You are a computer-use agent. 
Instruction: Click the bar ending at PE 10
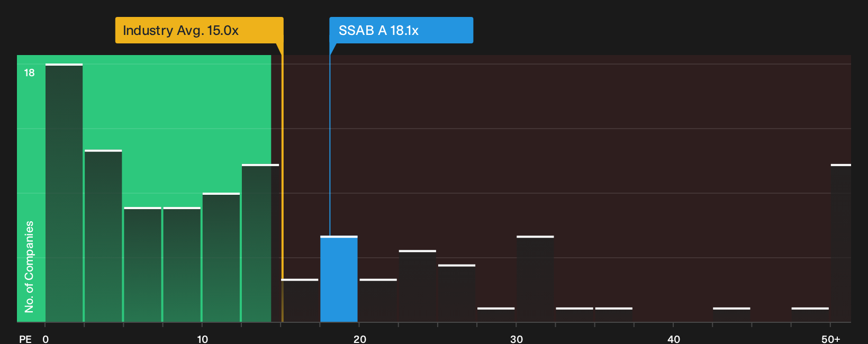[x=182, y=265]
